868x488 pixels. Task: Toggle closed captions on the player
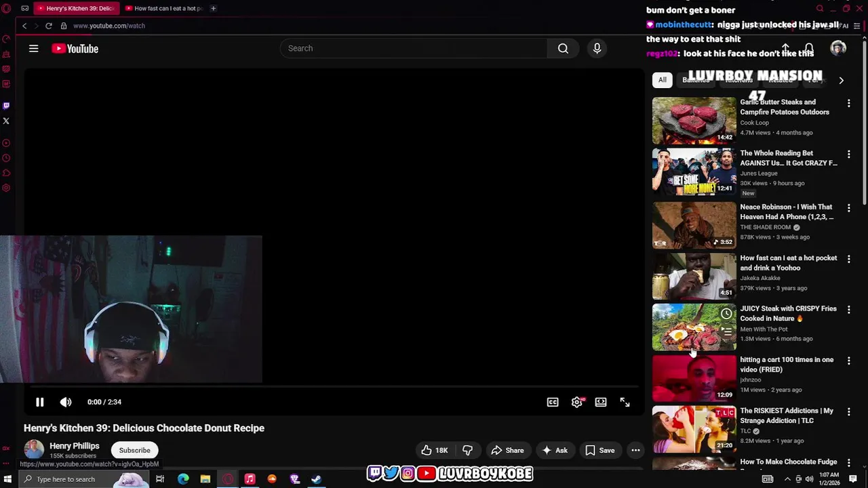click(x=553, y=402)
